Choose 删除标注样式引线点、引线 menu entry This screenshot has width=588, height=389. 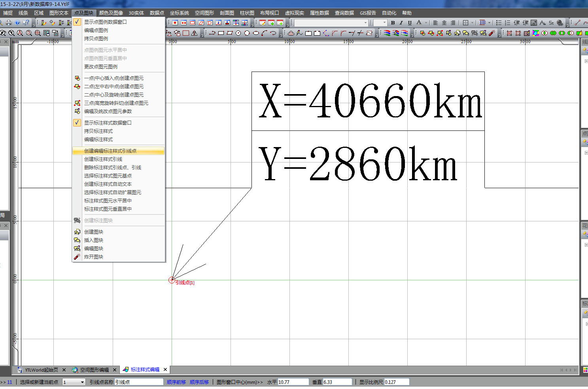point(118,168)
